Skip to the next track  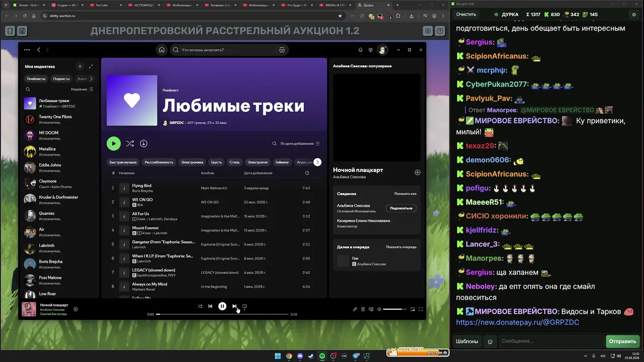pos(234,306)
